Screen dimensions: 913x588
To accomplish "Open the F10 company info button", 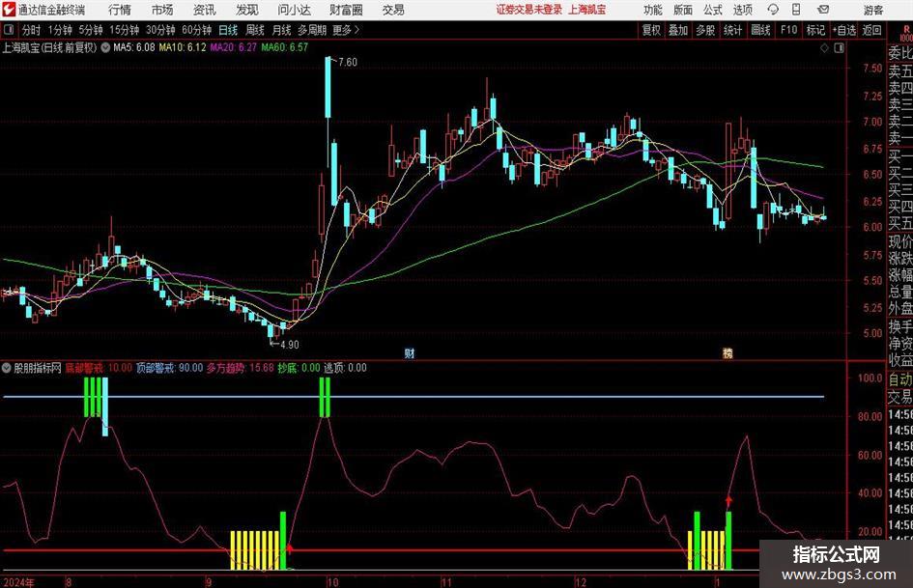I will pyautogui.click(x=789, y=30).
